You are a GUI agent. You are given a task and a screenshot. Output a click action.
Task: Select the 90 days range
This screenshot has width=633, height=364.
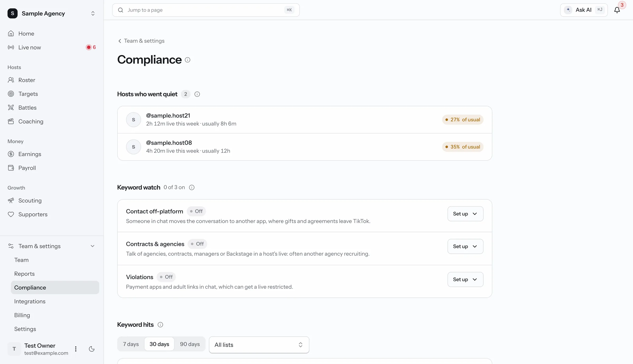pos(190,344)
